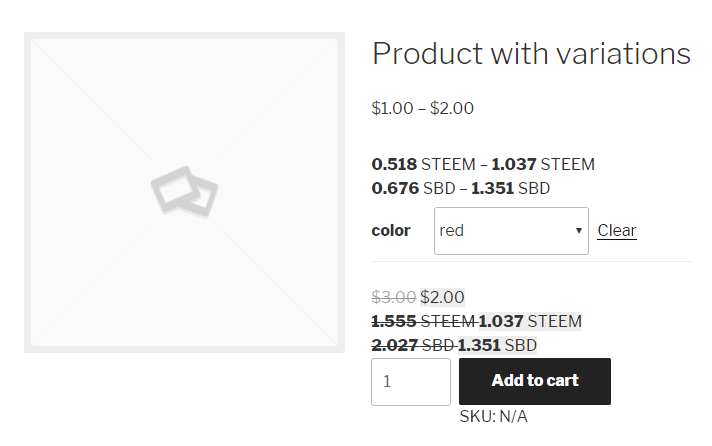
Task: Click the placeholder image icon in the product photo
Action: coord(184,192)
